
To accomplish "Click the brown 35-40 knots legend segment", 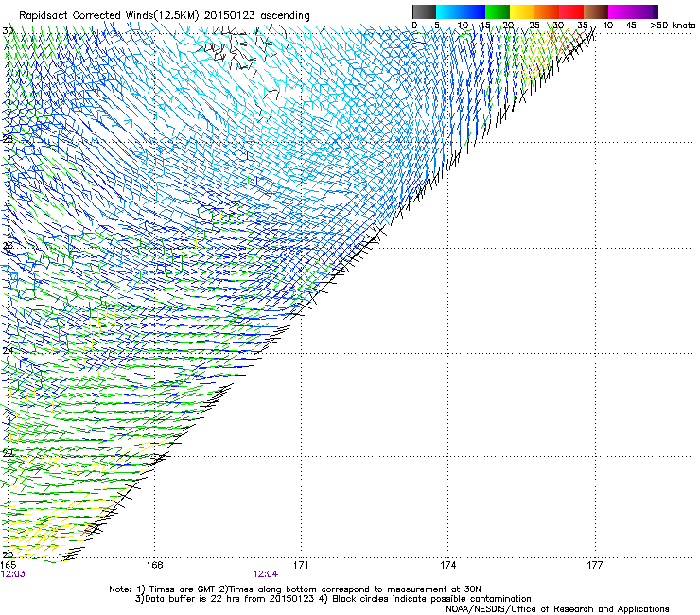I will 596,11.
